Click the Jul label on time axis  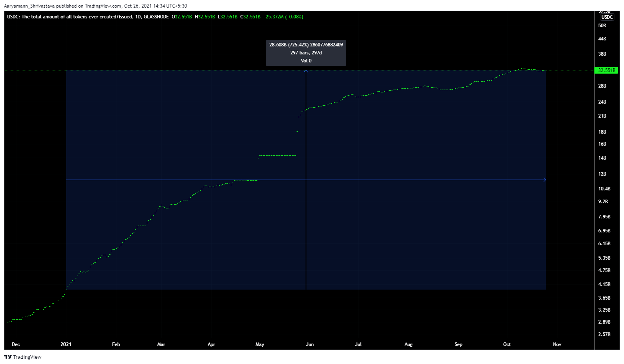[x=358, y=344]
